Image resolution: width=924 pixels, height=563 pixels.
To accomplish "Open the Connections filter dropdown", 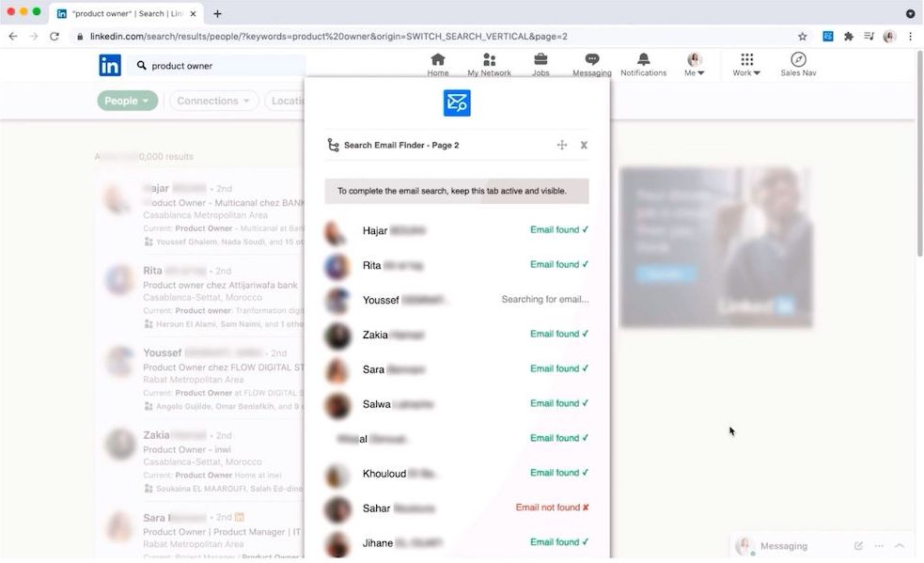I will 213,101.
